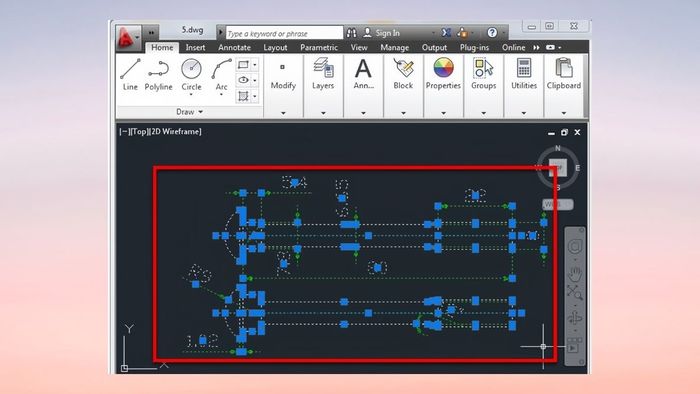Viewport: 700px width, 394px height.
Task: Open the Help question mark icon
Action: (x=492, y=33)
